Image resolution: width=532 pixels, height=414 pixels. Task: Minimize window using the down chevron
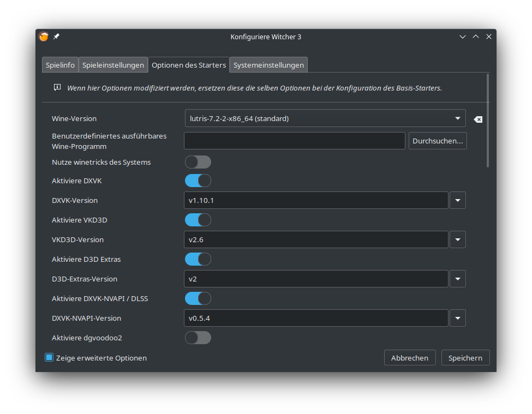tap(463, 37)
